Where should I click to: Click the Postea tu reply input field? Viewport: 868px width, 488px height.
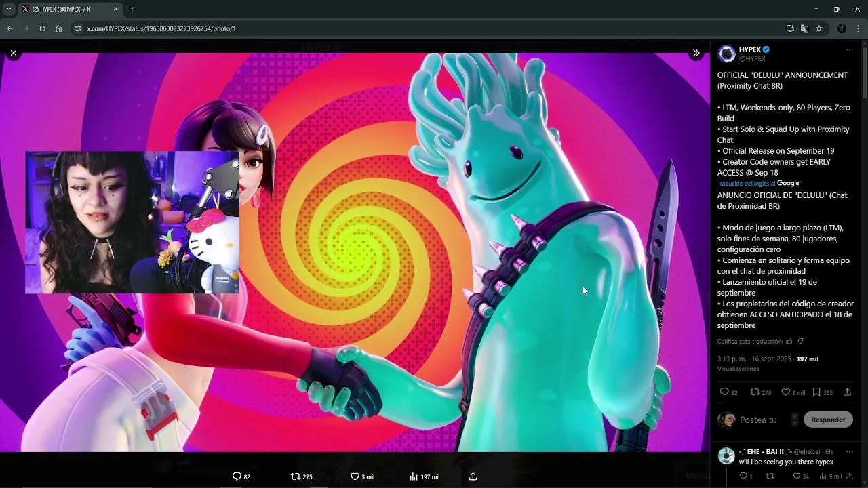click(x=758, y=420)
